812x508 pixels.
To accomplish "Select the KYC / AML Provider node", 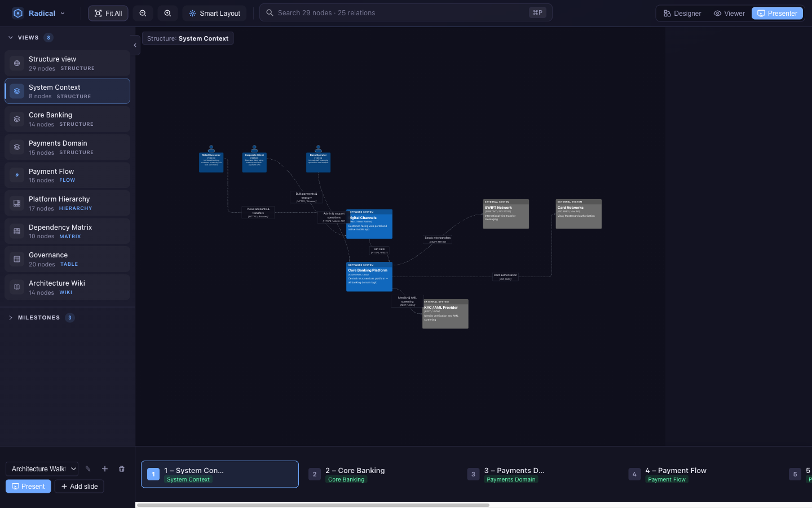I will pyautogui.click(x=445, y=314).
